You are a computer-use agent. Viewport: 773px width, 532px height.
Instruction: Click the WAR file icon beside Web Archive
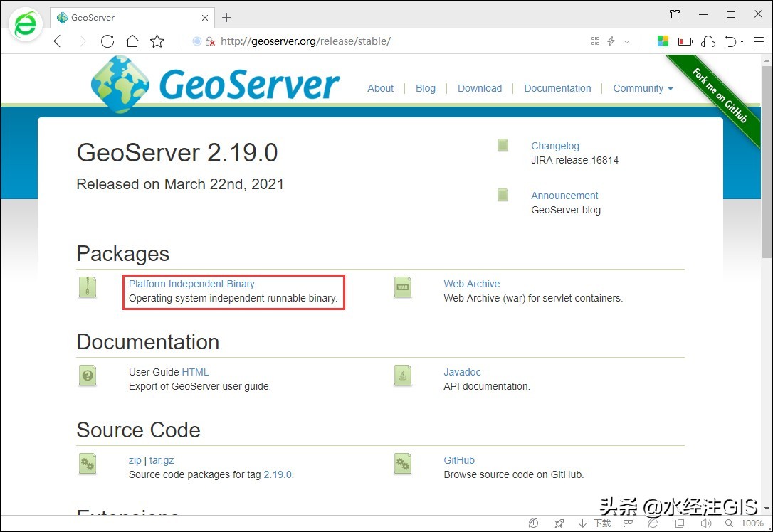[403, 287]
